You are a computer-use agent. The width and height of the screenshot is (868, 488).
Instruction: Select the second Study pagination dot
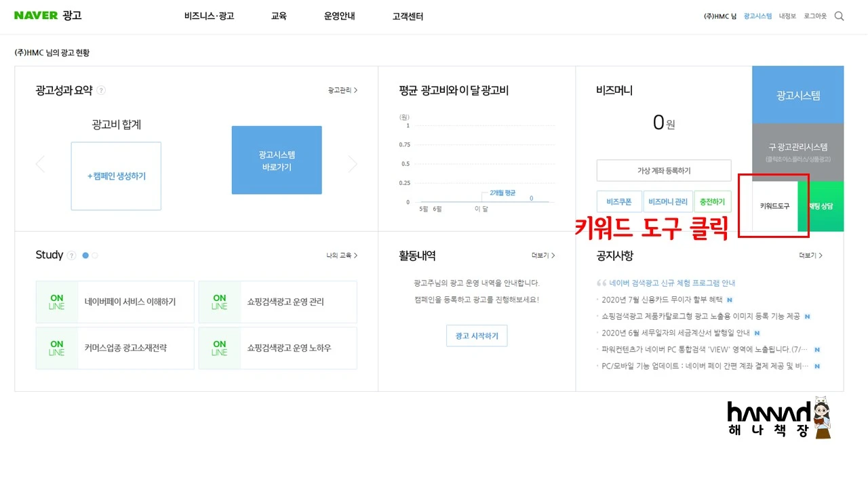click(x=94, y=256)
